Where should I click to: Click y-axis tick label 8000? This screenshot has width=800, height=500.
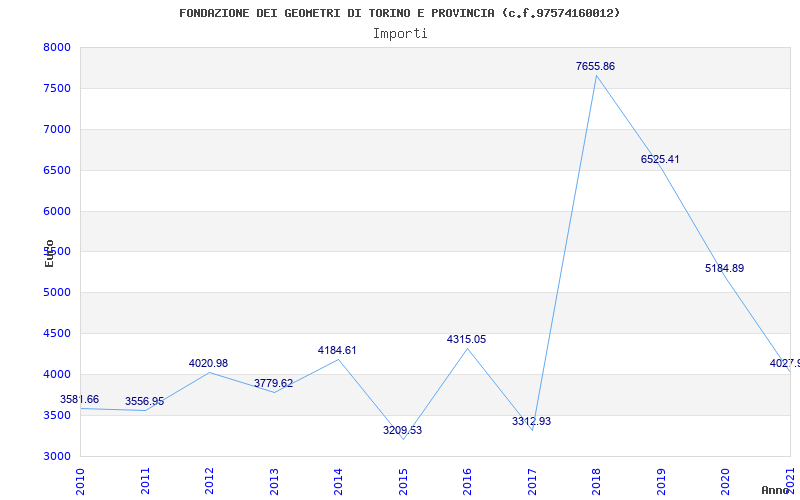point(57,47)
